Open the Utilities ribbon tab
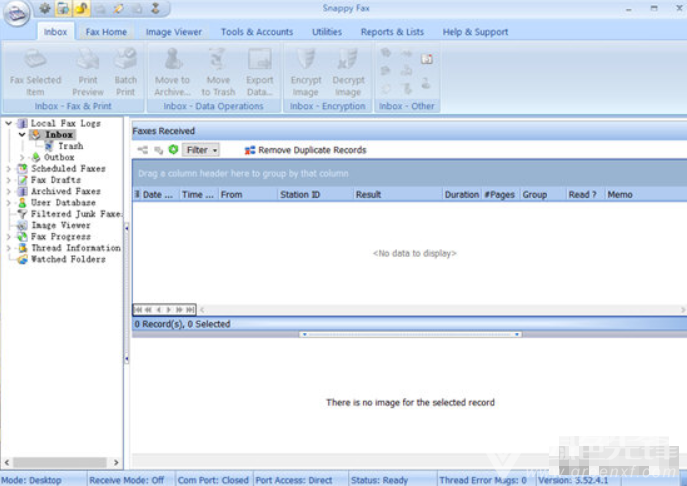687x486 pixels. [327, 32]
